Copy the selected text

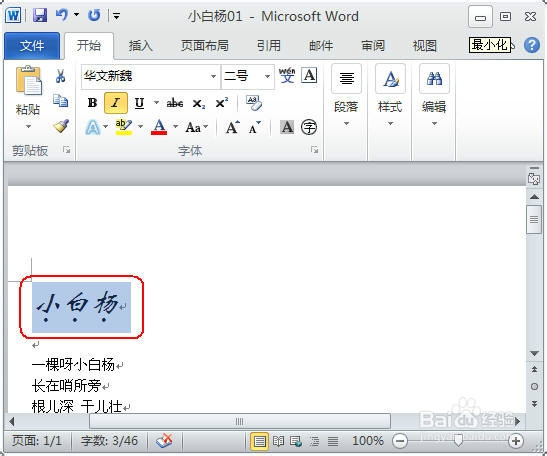coord(61,101)
